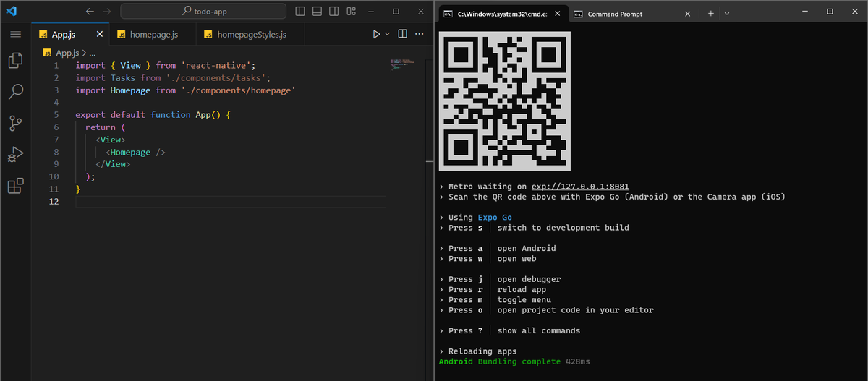This screenshot has height=381, width=868.
Task: Close the App.js editor tab
Action: 100,34
